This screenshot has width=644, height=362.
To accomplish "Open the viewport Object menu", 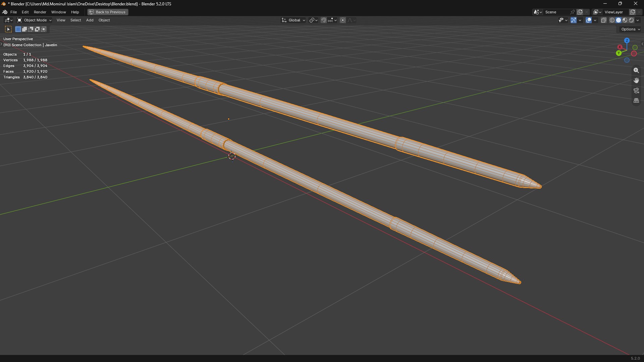I will point(104,20).
